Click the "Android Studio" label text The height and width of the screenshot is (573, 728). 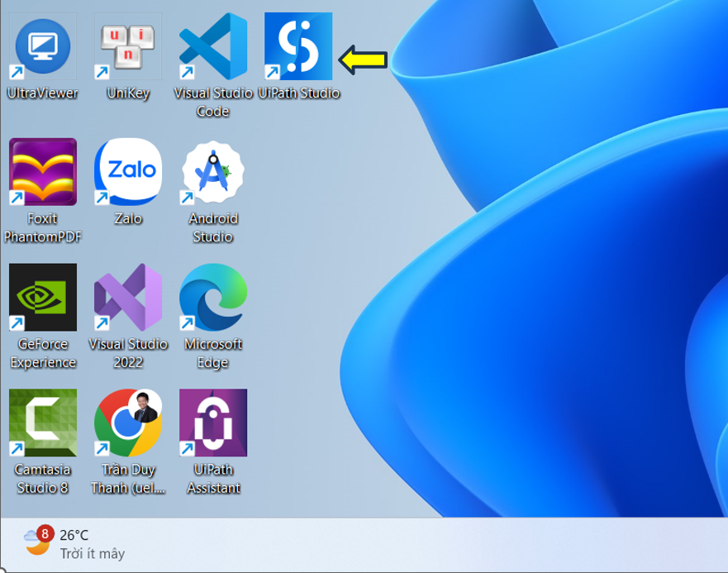coord(213,227)
